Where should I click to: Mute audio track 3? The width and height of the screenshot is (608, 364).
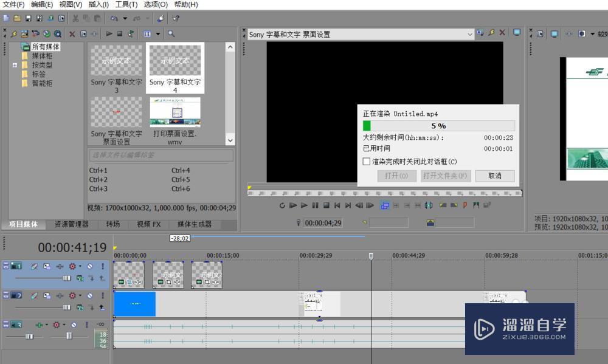point(74,325)
